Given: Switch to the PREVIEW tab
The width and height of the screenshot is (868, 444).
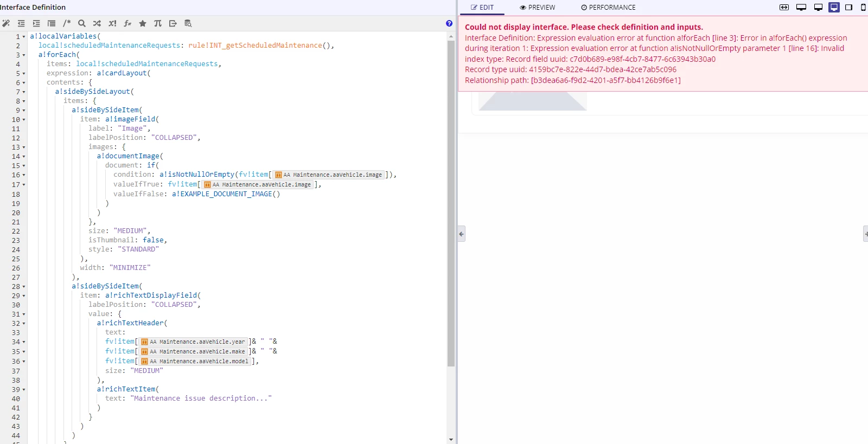Looking at the screenshot, I should coord(538,8).
